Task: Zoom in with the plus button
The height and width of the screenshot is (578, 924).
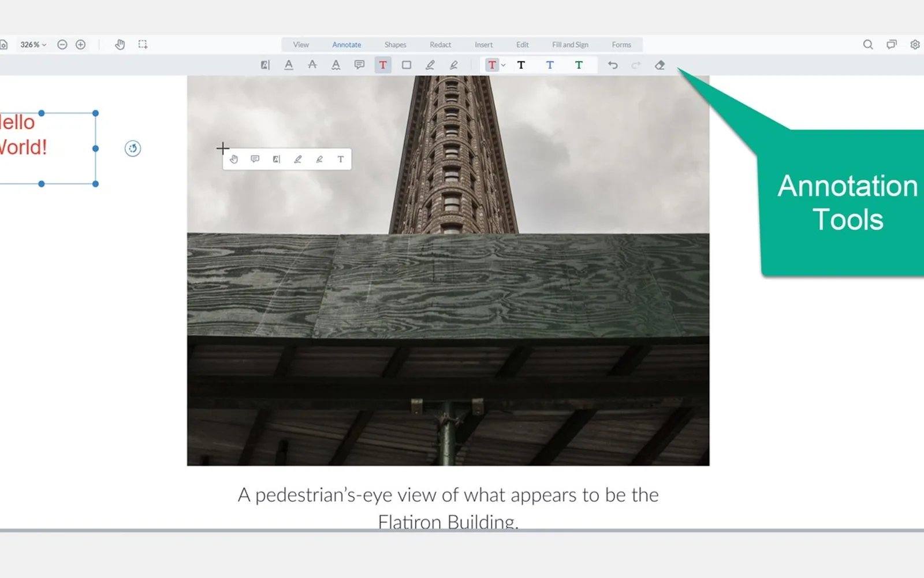Action: coord(81,45)
